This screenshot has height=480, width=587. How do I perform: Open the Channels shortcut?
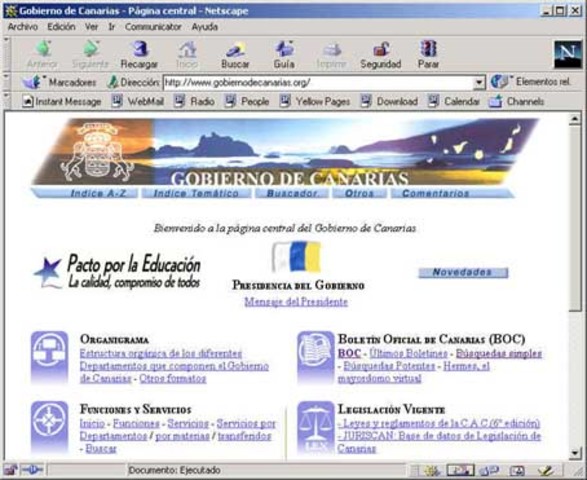click(516, 101)
